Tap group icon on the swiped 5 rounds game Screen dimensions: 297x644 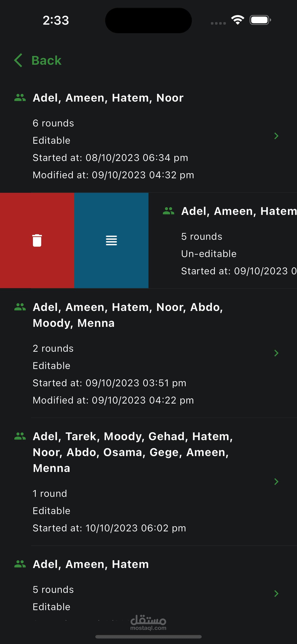(x=169, y=211)
